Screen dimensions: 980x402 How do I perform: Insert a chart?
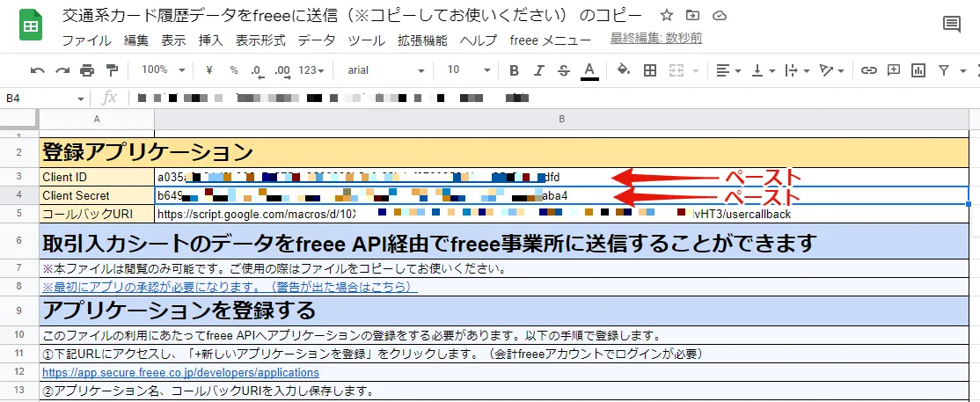(x=918, y=70)
